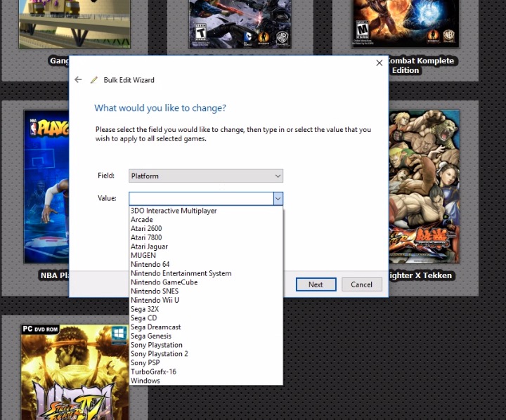Click the Street Fighter X Tekken title label
Viewport: 506px width, 420px height.
coord(421,275)
